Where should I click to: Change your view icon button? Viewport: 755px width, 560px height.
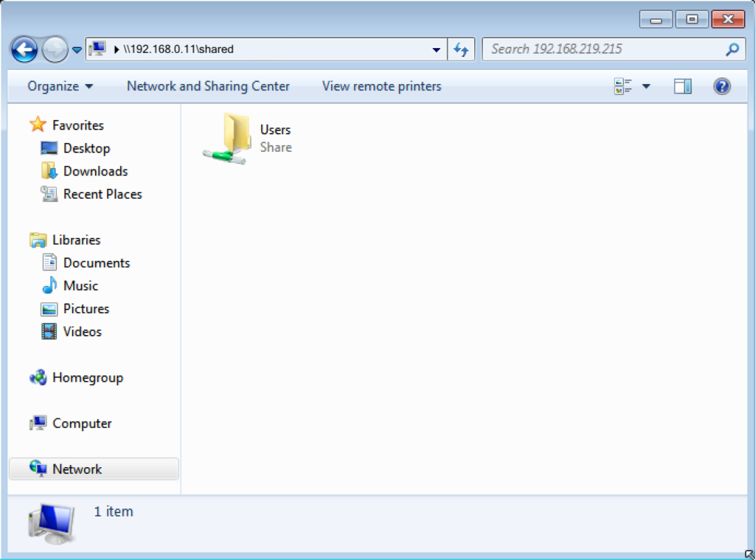[623, 87]
